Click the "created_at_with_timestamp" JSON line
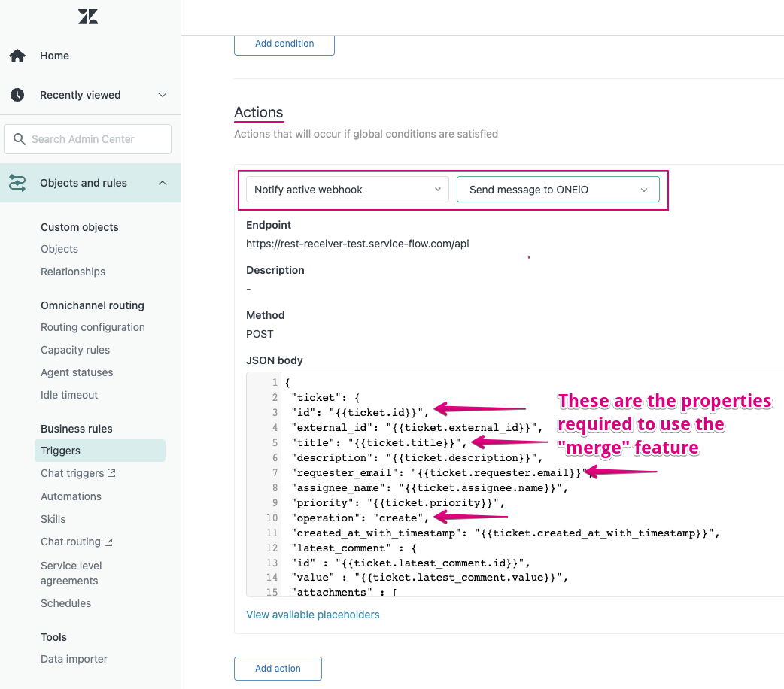Viewport: 784px width, 689px height. [x=506, y=533]
